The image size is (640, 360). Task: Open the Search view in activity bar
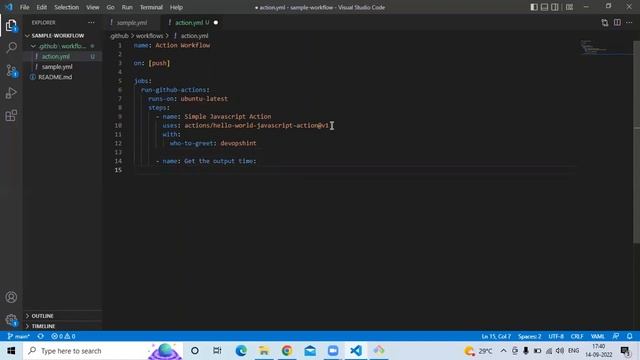click(x=11, y=48)
